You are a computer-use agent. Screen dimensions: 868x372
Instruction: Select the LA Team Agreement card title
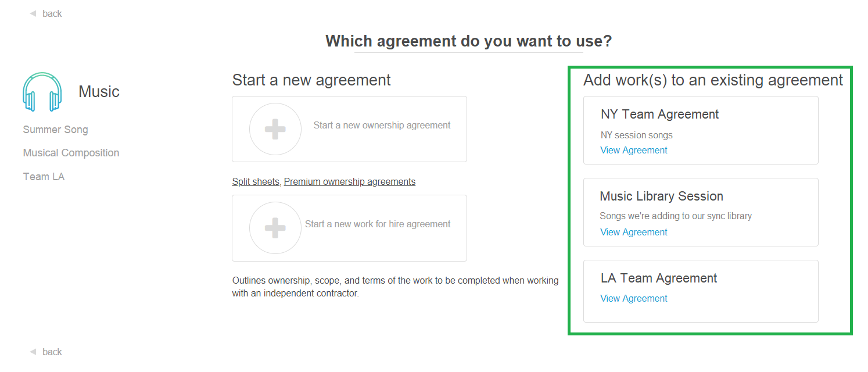click(x=659, y=278)
